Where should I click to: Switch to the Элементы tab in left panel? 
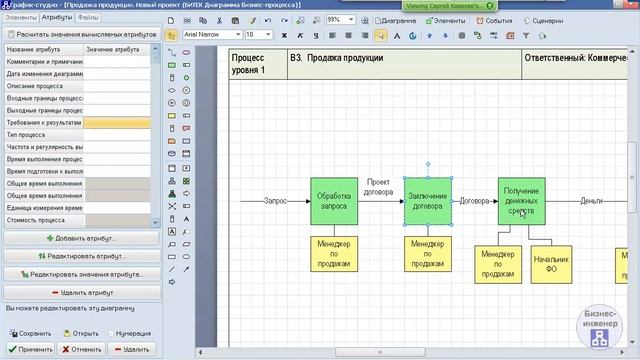pos(20,18)
